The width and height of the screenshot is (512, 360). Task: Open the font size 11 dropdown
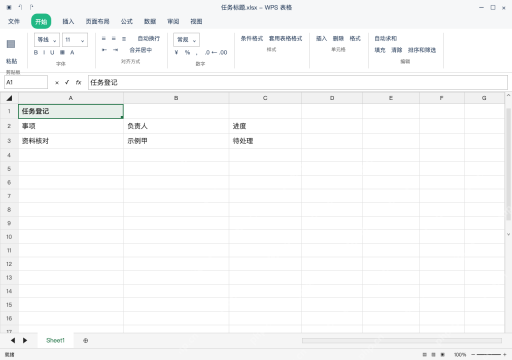[x=75, y=40]
